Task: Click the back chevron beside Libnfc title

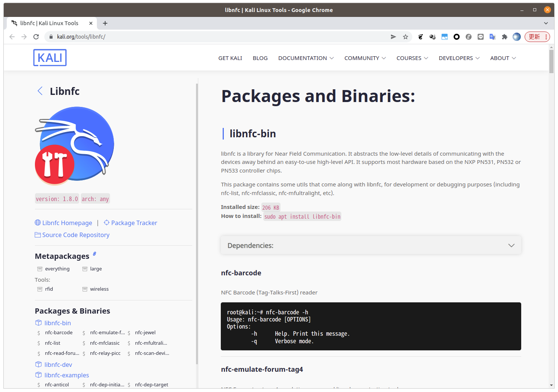Action: tap(40, 91)
